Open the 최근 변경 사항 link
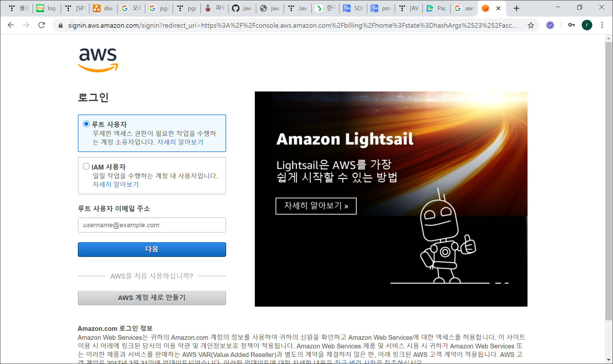 (x=355, y=362)
